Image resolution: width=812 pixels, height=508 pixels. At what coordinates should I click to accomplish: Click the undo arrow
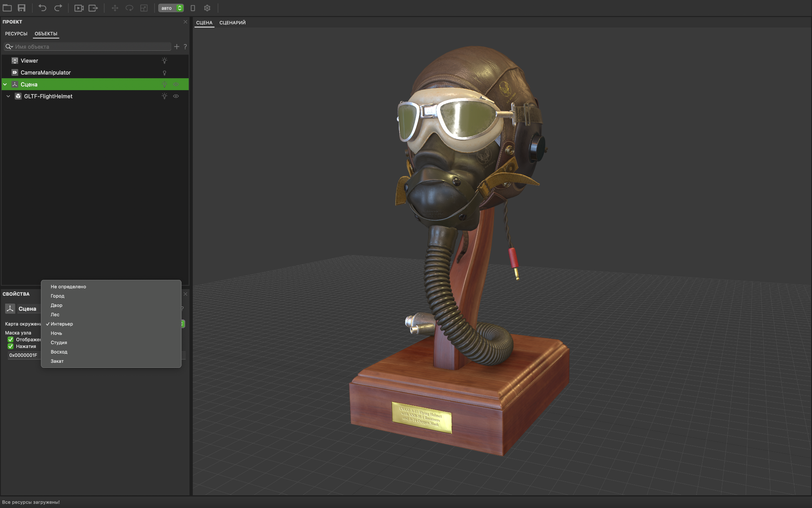point(42,8)
